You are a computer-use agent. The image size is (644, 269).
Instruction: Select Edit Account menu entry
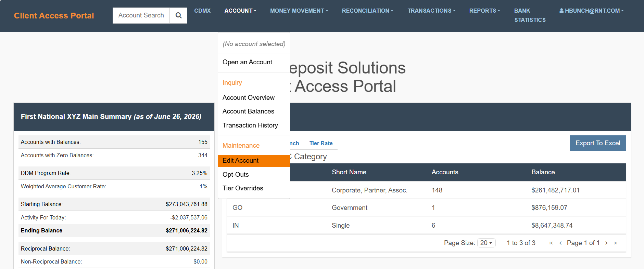point(254,161)
